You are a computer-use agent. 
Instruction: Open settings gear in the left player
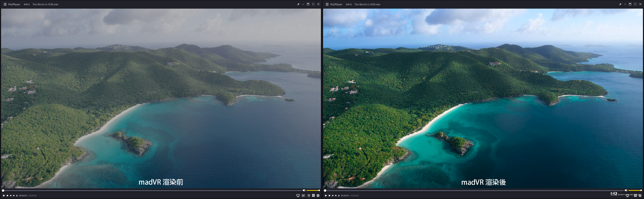318,196
